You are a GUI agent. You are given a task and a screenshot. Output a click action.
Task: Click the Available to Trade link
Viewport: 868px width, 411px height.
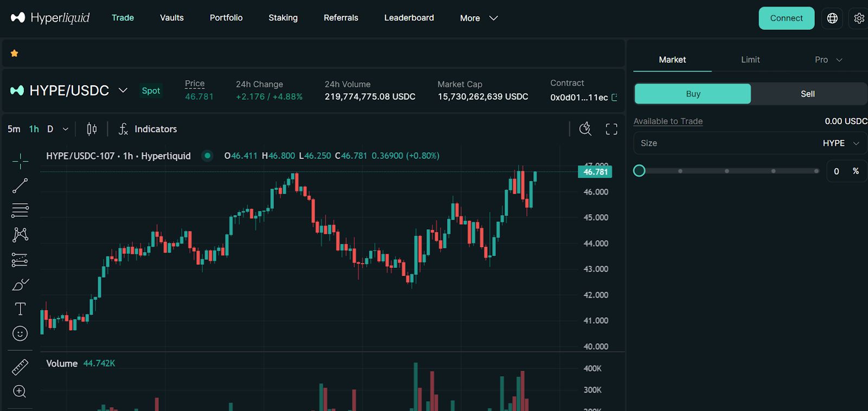pos(668,121)
